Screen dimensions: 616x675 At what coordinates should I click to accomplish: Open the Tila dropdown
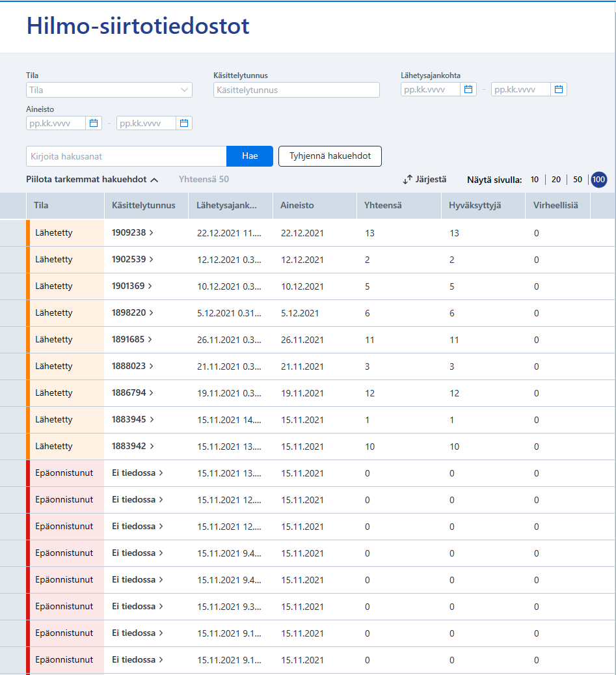[x=109, y=90]
